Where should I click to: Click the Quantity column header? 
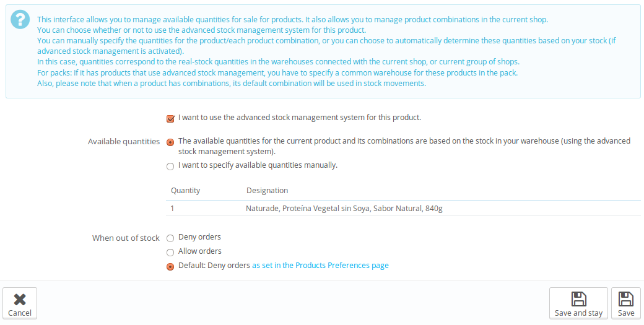186,191
